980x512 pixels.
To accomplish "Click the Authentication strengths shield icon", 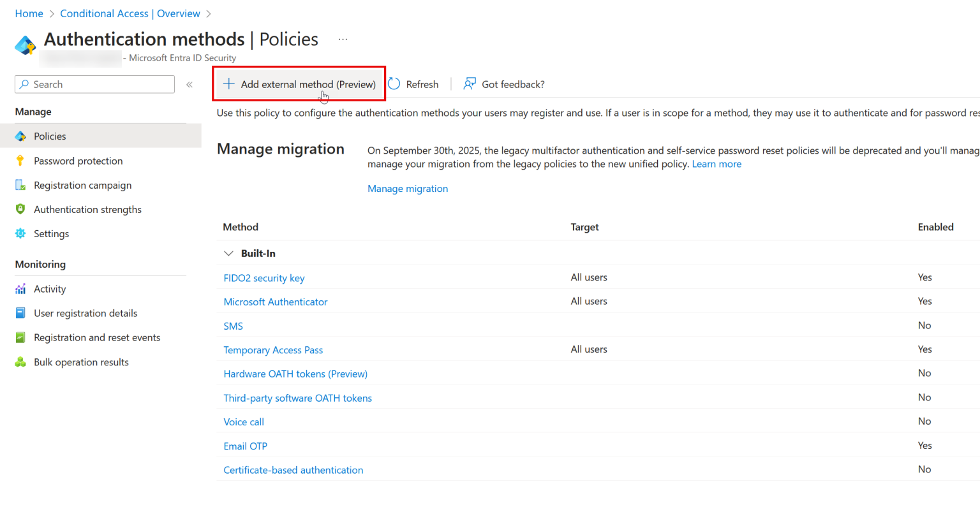I will coord(20,209).
